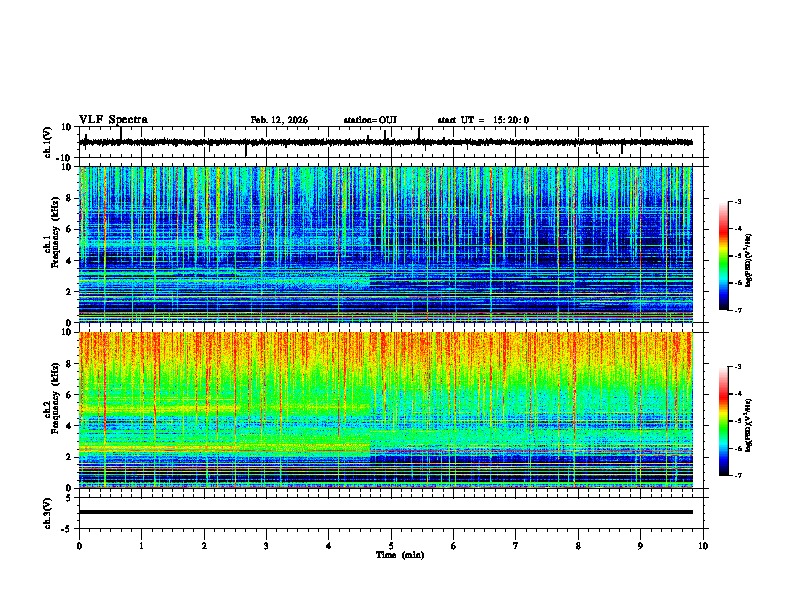Screen dimensions: 792x612
Task: Click the "-7" label of lower color bar
Action: coord(738,475)
